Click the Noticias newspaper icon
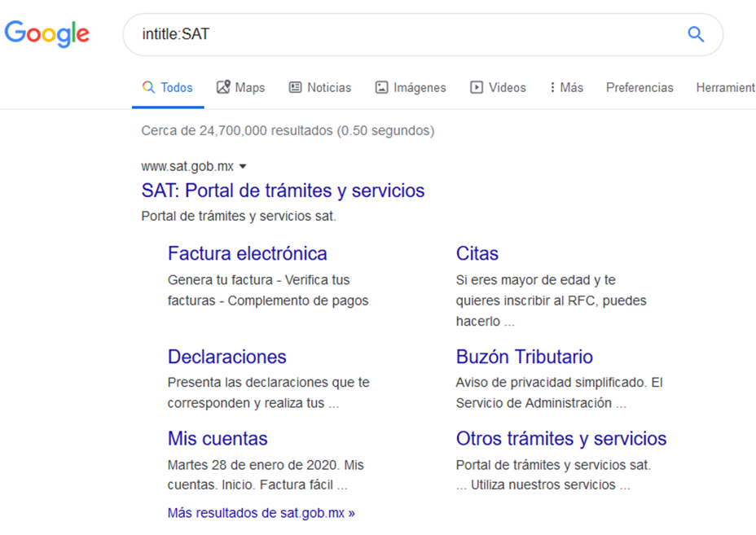Viewport: 756px width, 535px height. [295, 87]
